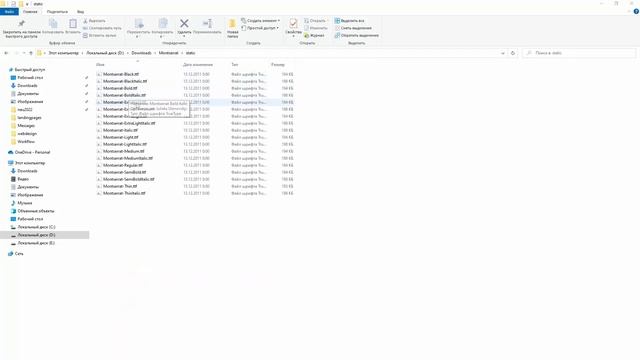Click Paste shortcut (Вставить ярлык) in the ribbon

[100, 36]
